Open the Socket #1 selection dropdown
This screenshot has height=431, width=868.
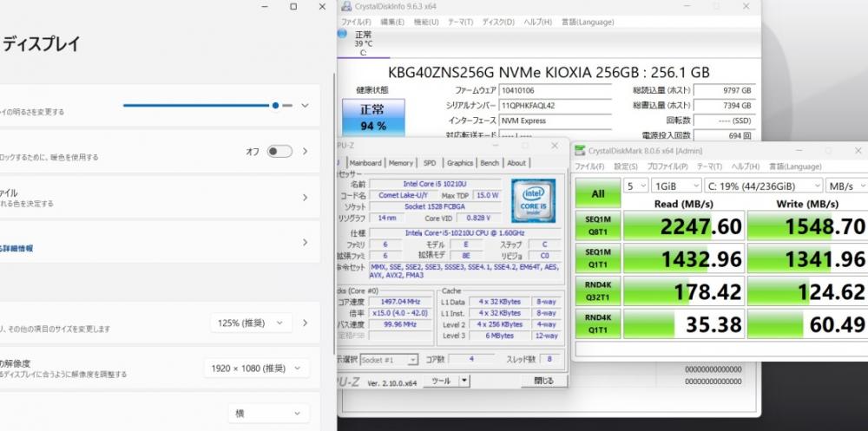click(x=389, y=360)
